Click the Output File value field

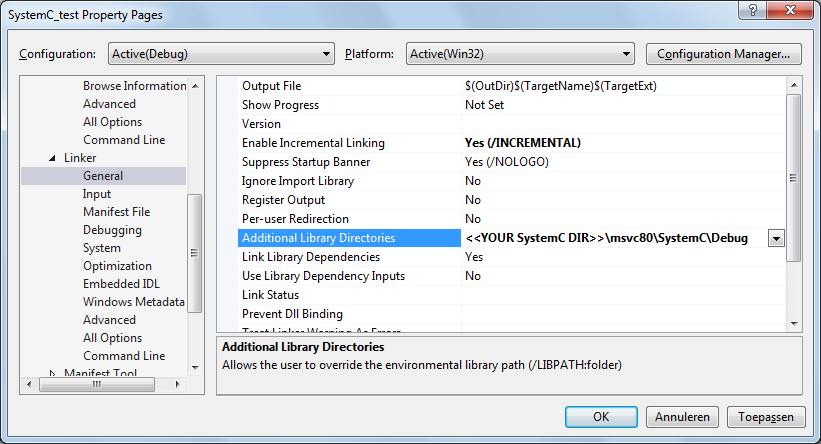click(620, 86)
